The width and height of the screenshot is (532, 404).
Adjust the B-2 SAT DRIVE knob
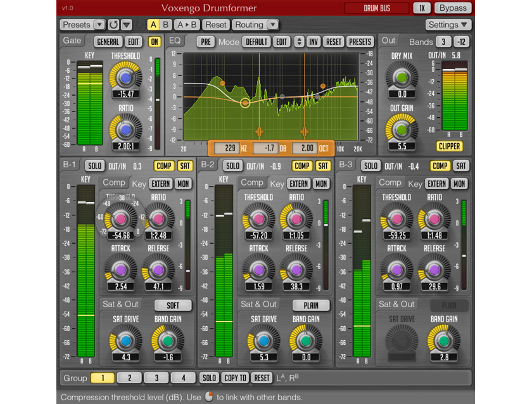(x=264, y=341)
